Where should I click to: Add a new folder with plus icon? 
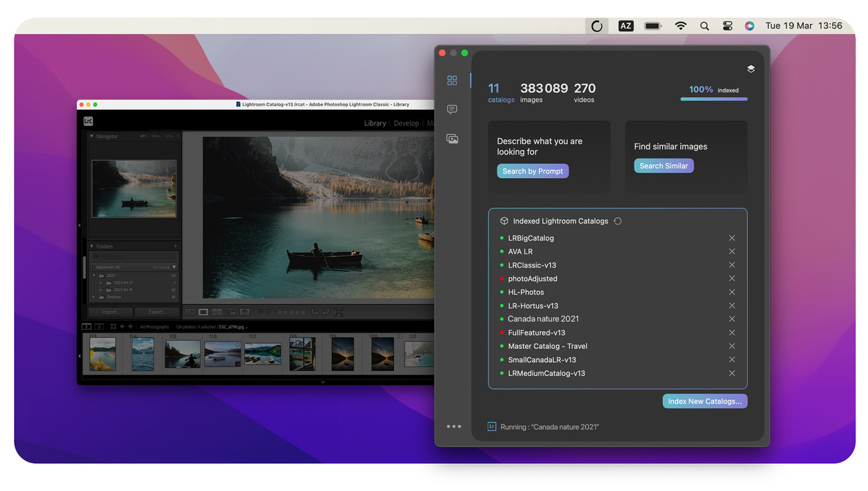click(176, 246)
